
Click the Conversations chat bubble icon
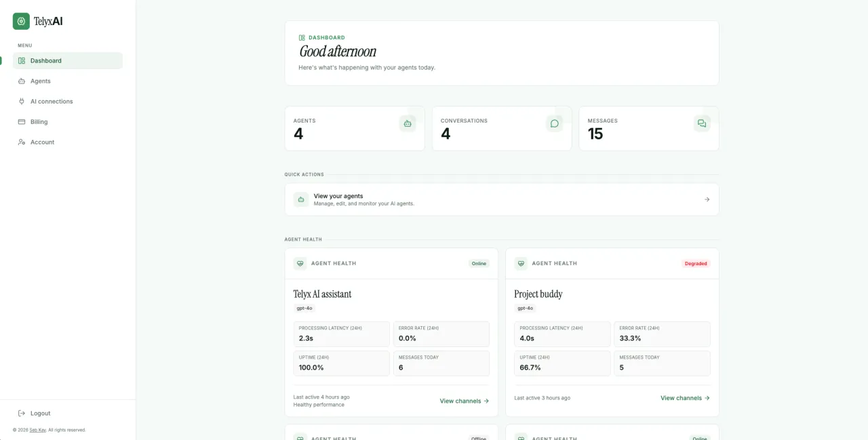point(555,123)
